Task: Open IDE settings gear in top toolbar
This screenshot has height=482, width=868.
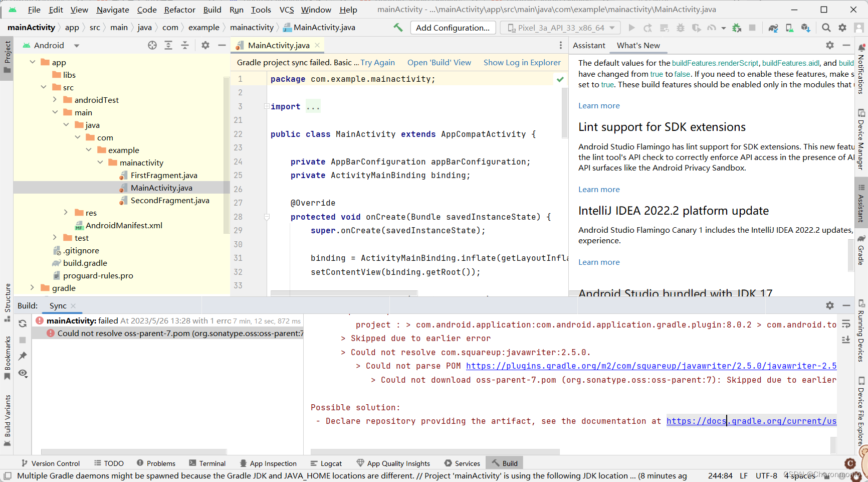Action: (842, 28)
